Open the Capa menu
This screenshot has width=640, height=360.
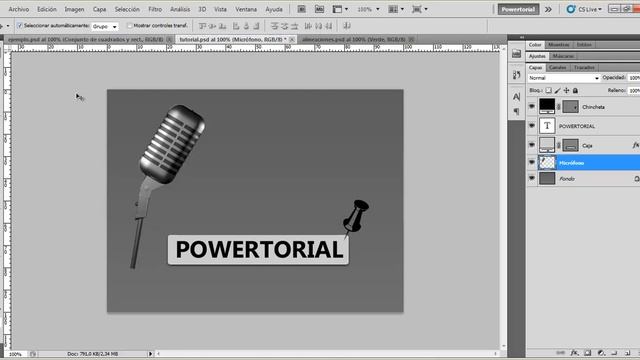99,9
